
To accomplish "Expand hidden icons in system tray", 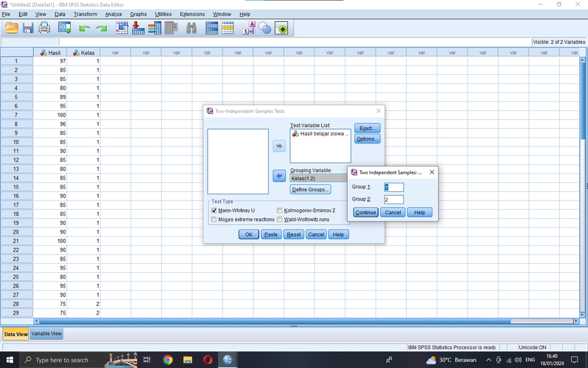I will click(488, 360).
